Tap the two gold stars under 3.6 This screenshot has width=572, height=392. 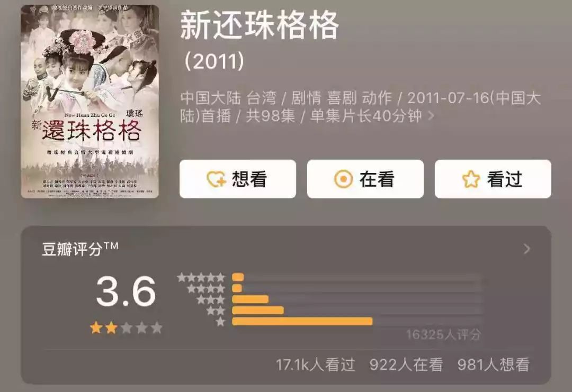(104, 328)
